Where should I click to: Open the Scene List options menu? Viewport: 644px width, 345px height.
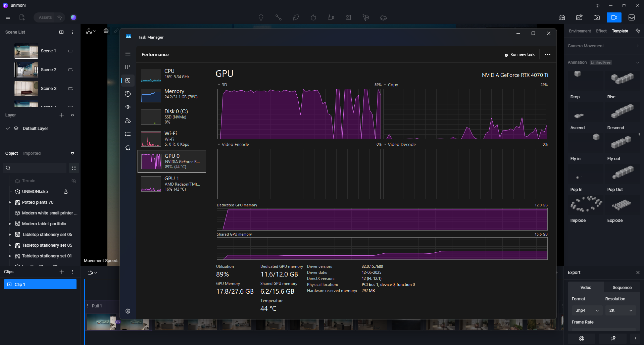[72, 32]
